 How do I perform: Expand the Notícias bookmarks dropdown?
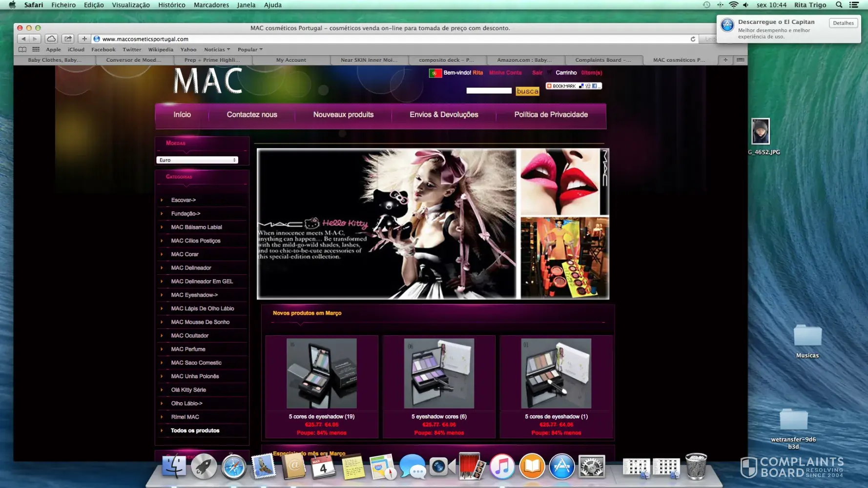[x=217, y=49]
